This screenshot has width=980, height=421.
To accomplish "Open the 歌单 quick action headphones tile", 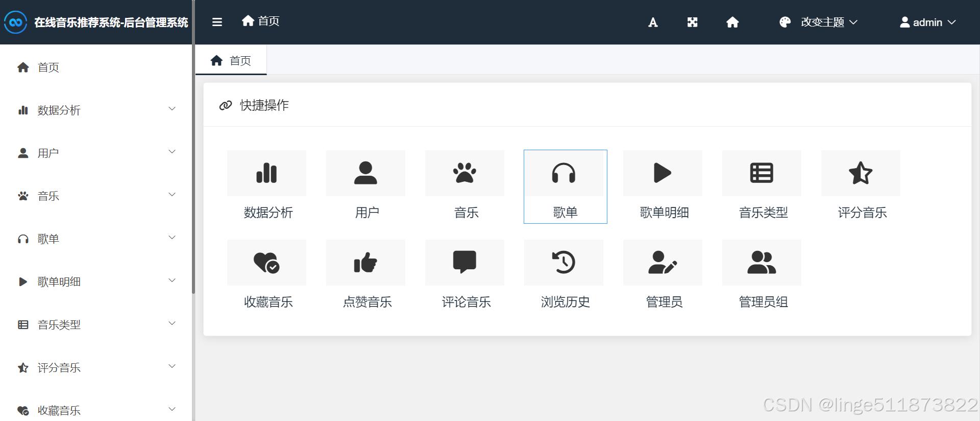I will coord(563,173).
